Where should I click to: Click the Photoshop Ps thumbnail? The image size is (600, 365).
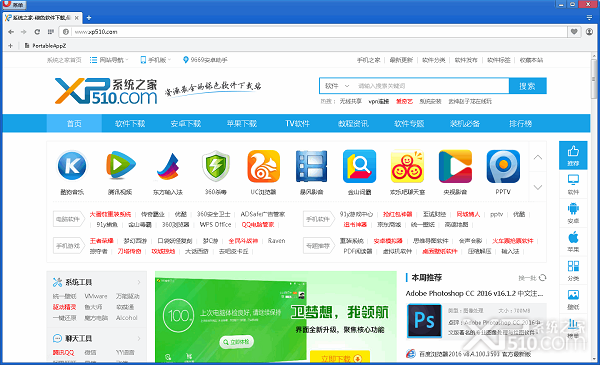[424, 321]
